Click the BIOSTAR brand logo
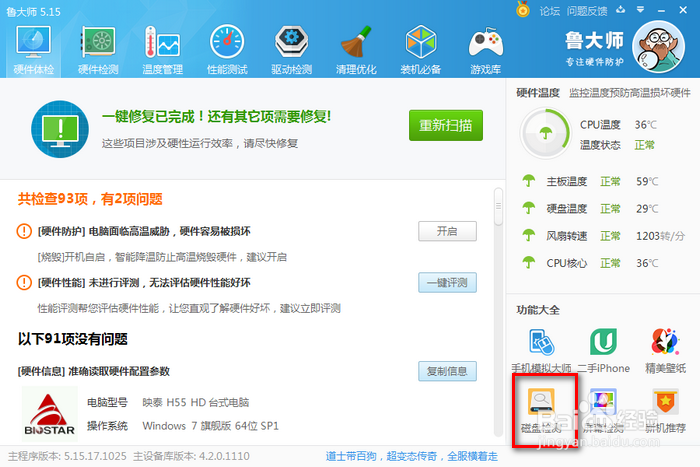Screen dimensions: 700x467 pos(50,414)
